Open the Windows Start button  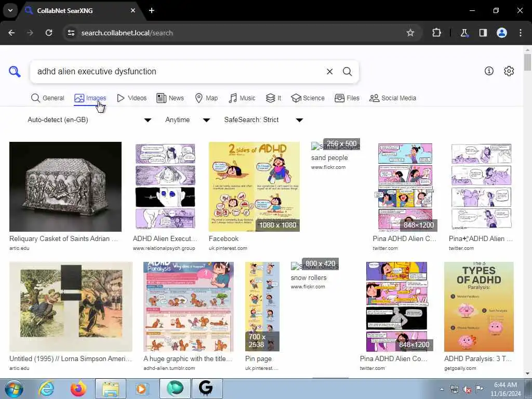point(14,389)
